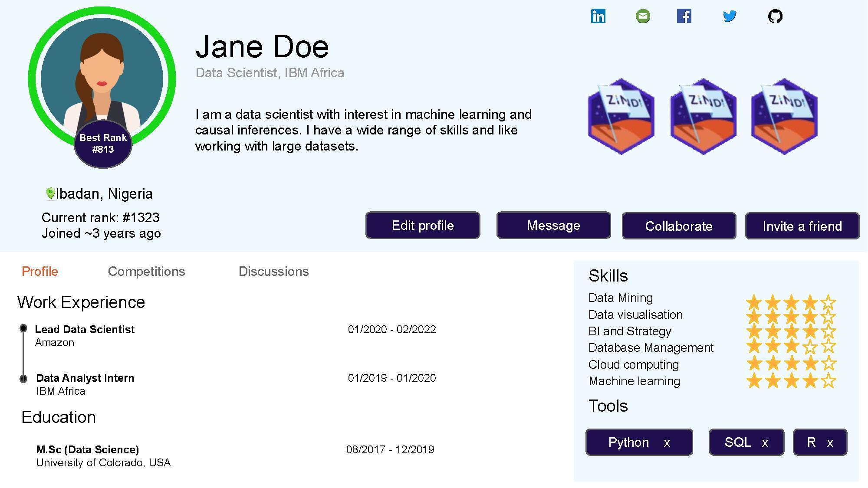The height and width of the screenshot is (488, 868).
Task: Open the LinkedIn profile icon
Action: [598, 16]
